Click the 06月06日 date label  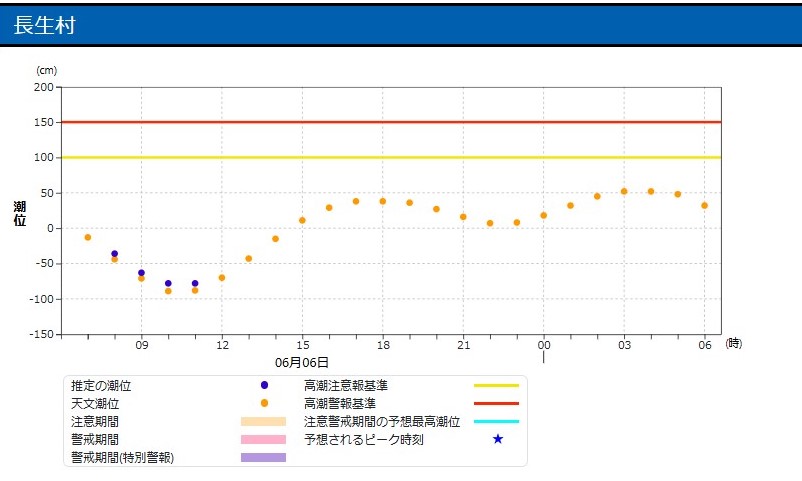[302, 362]
